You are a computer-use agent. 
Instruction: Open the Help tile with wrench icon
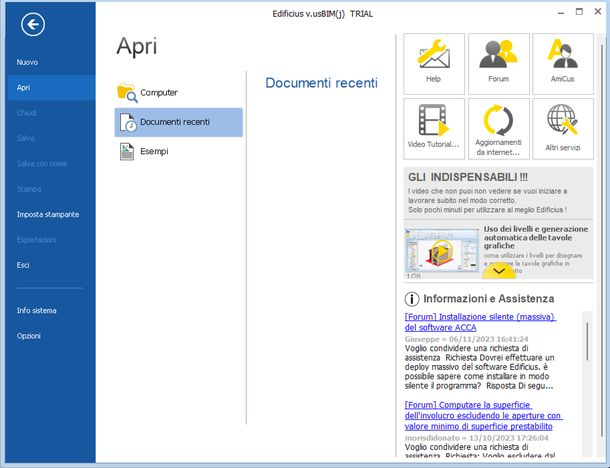click(434, 64)
